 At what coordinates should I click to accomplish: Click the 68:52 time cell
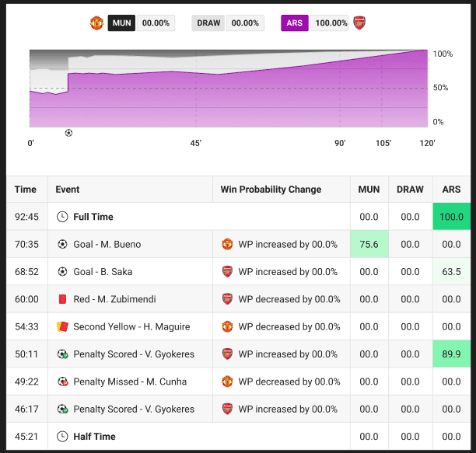26,272
